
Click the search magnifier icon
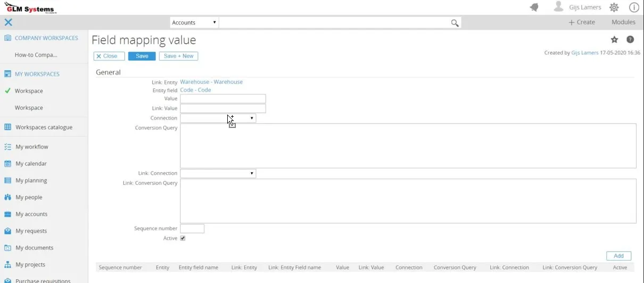[x=455, y=23]
